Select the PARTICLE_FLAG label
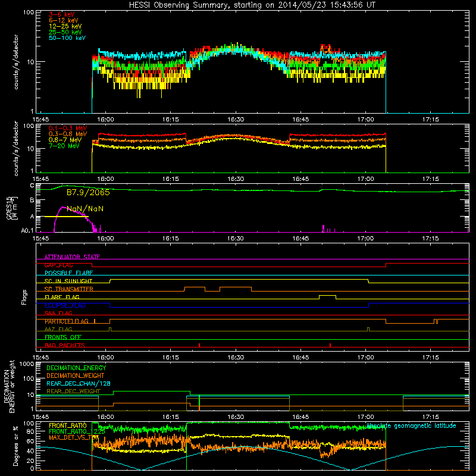476x476 pixels. click(67, 321)
